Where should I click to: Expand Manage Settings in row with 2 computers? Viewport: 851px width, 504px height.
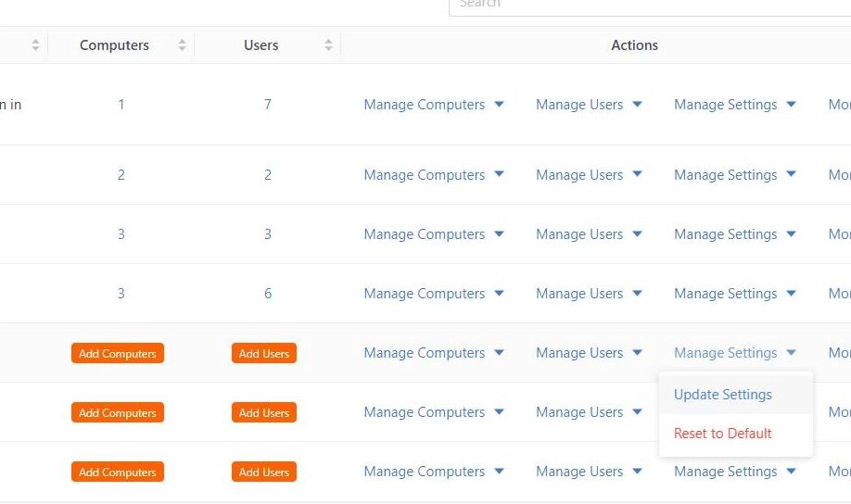pos(735,175)
